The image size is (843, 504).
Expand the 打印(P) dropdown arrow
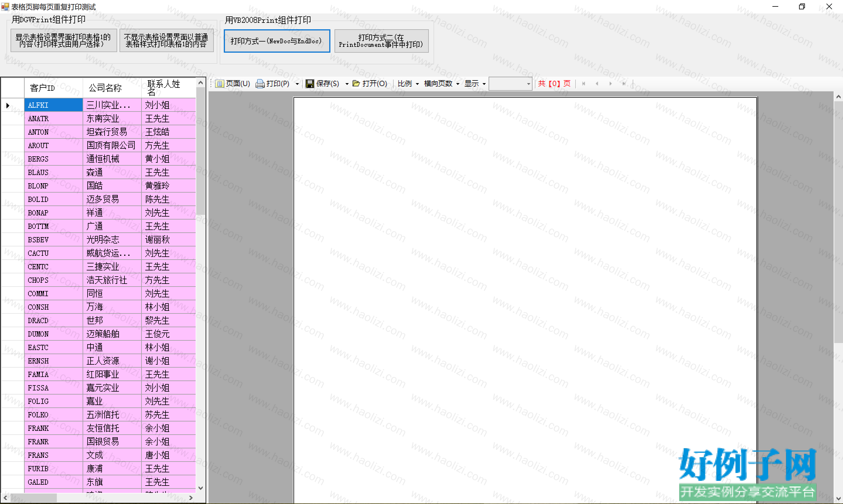click(297, 84)
